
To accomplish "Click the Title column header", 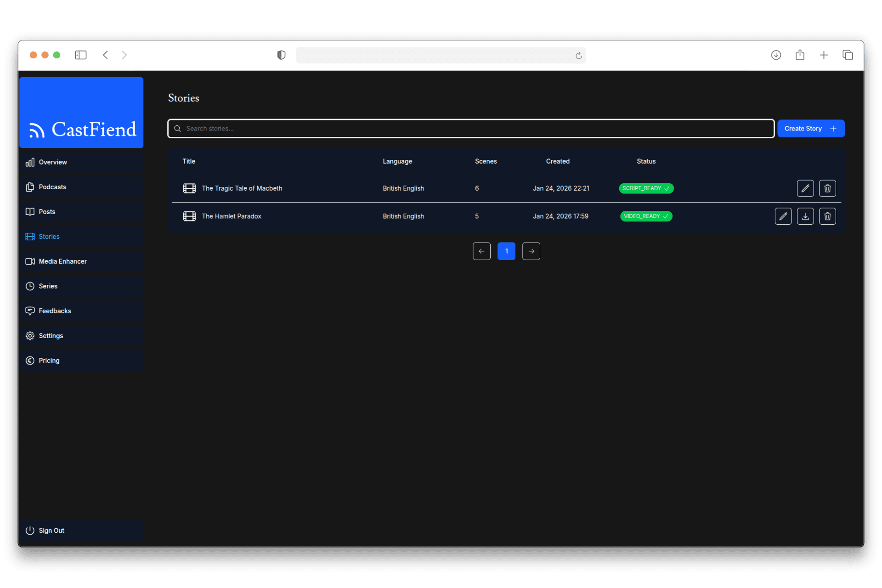I will click(188, 161).
